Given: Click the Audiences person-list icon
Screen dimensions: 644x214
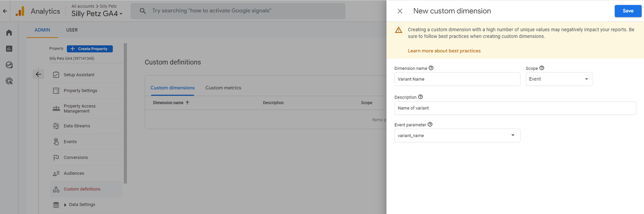Looking at the screenshot, I should [x=56, y=173].
